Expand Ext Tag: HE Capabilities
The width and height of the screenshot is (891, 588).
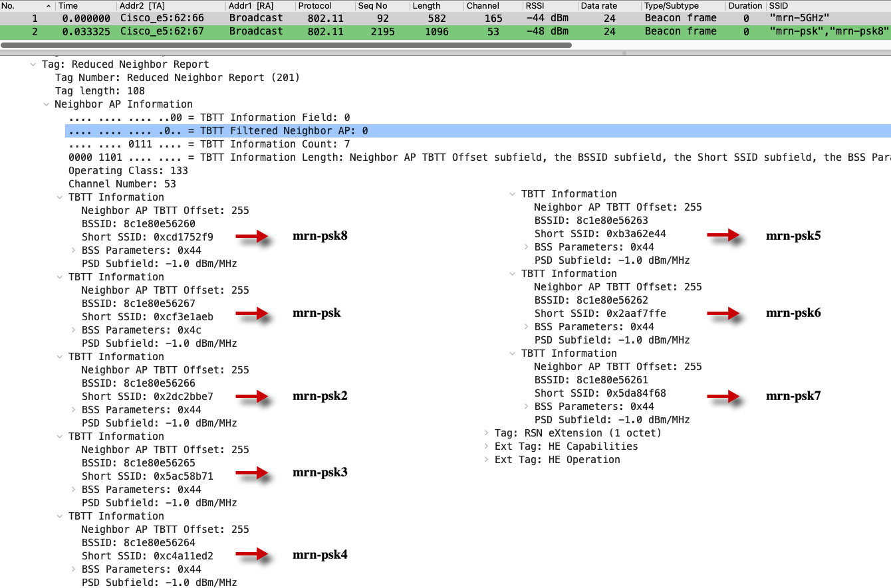(486, 446)
